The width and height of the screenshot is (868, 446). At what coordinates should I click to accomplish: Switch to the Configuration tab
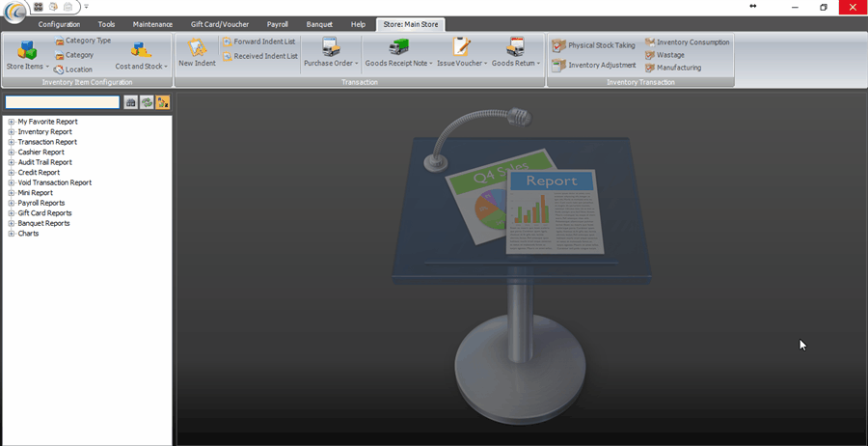(x=59, y=24)
